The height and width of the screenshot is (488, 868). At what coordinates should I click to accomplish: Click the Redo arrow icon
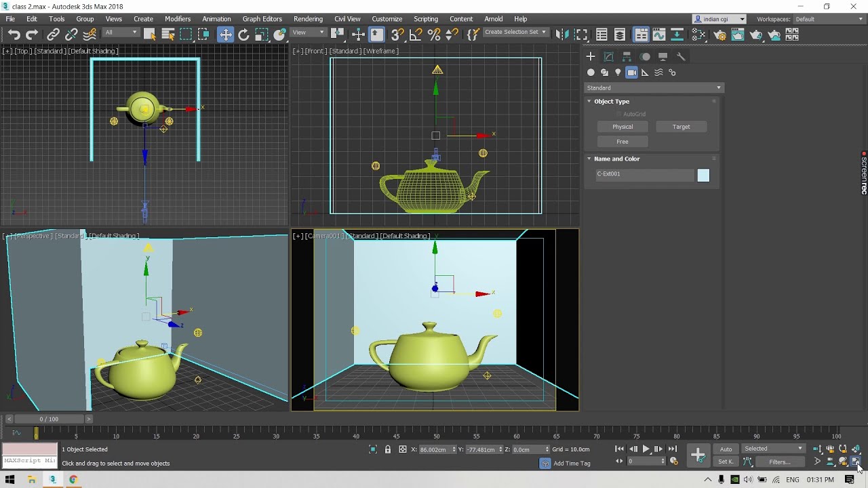tap(32, 35)
